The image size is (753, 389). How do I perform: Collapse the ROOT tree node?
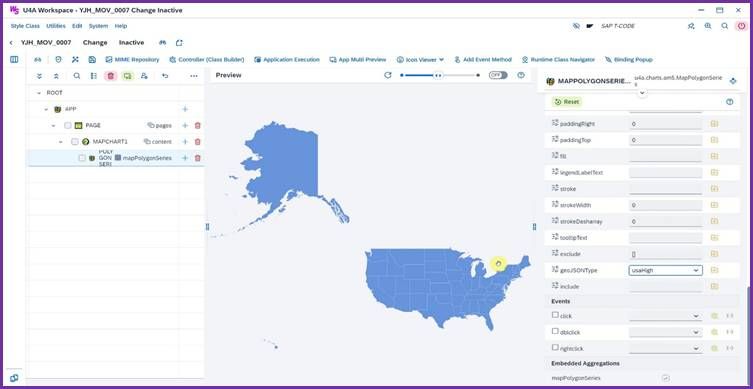39,93
